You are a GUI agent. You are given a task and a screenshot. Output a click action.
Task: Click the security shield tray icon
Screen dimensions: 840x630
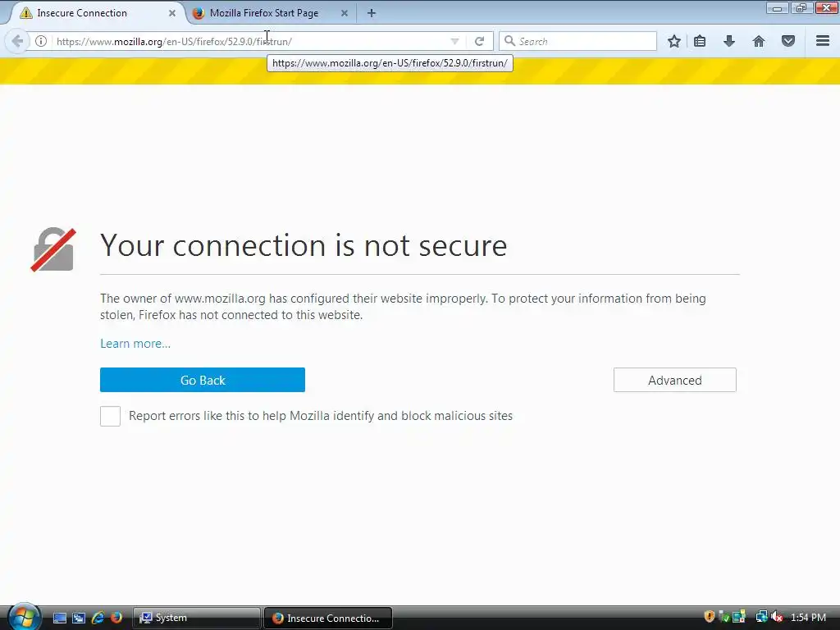tap(710, 617)
